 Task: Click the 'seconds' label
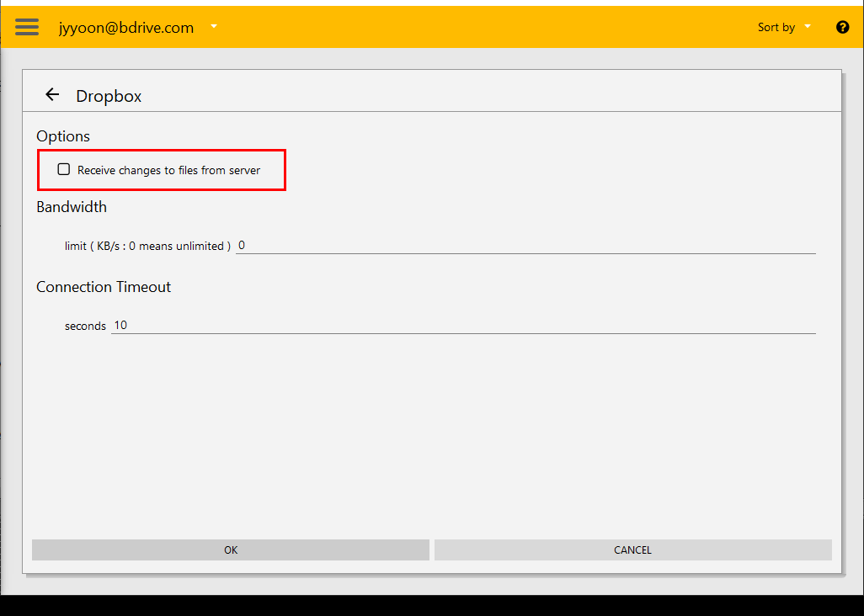(85, 326)
